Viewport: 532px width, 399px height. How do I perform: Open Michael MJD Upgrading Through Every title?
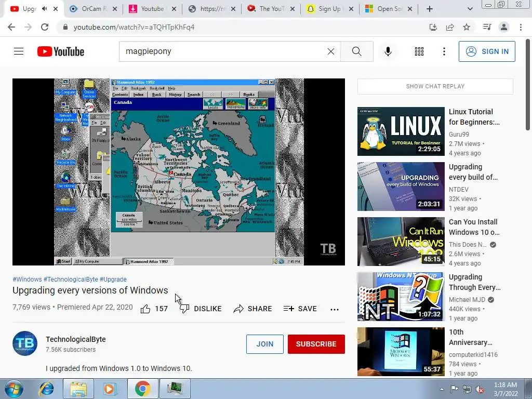click(474, 282)
